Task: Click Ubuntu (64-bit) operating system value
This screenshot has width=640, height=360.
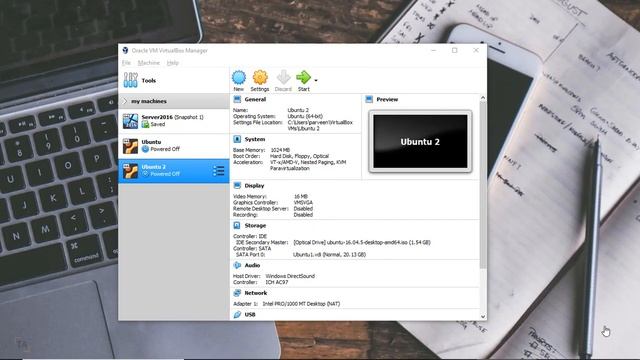Action: (x=305, y=116)
